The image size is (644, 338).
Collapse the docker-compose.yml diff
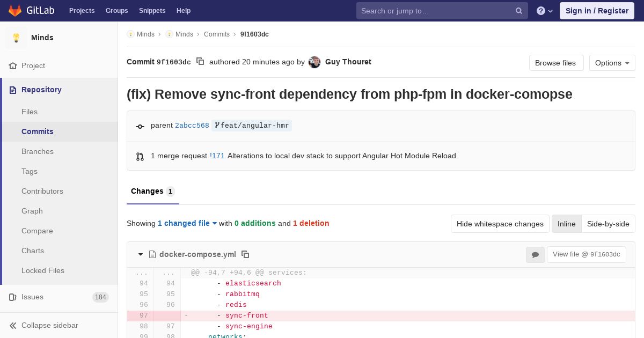[x=141, y=254]
